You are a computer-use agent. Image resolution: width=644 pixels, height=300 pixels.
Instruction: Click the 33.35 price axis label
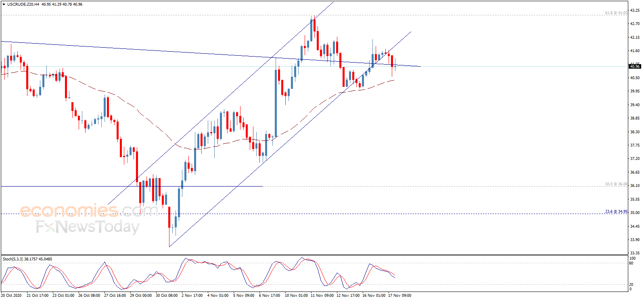tap(635, 253)
